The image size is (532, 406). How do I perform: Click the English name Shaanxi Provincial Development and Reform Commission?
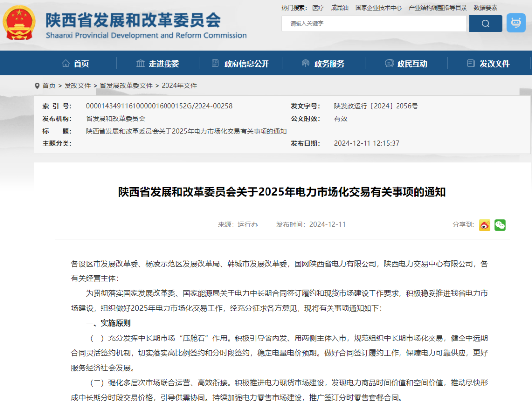[x=146, y=35]
